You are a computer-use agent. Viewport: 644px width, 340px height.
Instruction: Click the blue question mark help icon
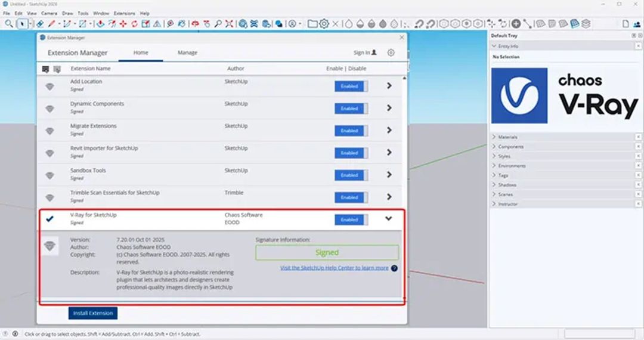pos(394,268)
